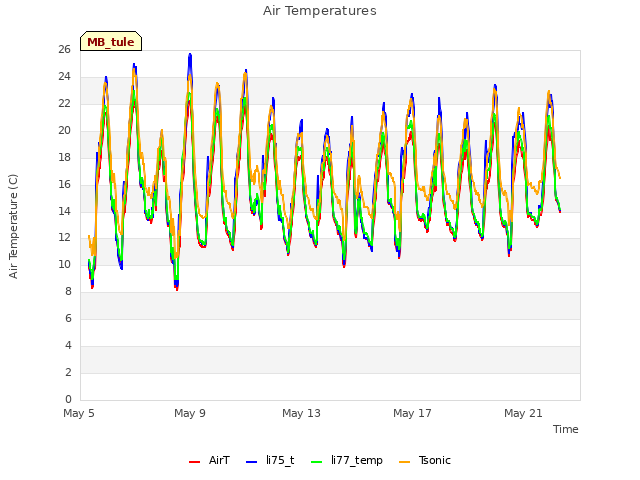Screen dimensions: 640x480
Task: Click the 16 y-axis tick label
Action: 64,184
